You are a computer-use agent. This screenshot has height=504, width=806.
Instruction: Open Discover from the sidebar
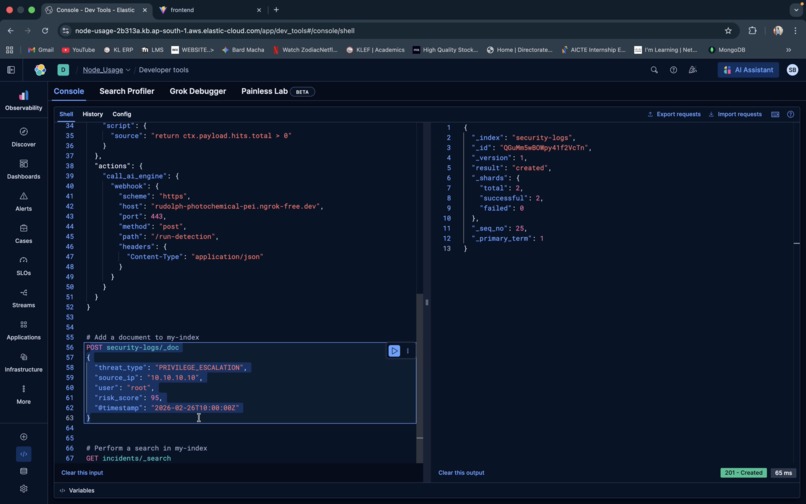click(x=23, y=137)
